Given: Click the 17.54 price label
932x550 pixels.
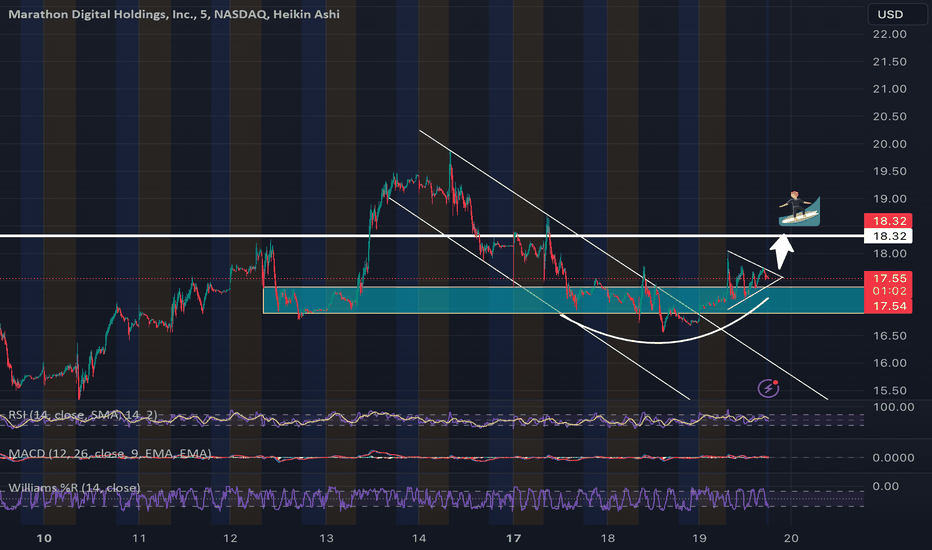Looking at the screenshot, I should coord(888,306).
